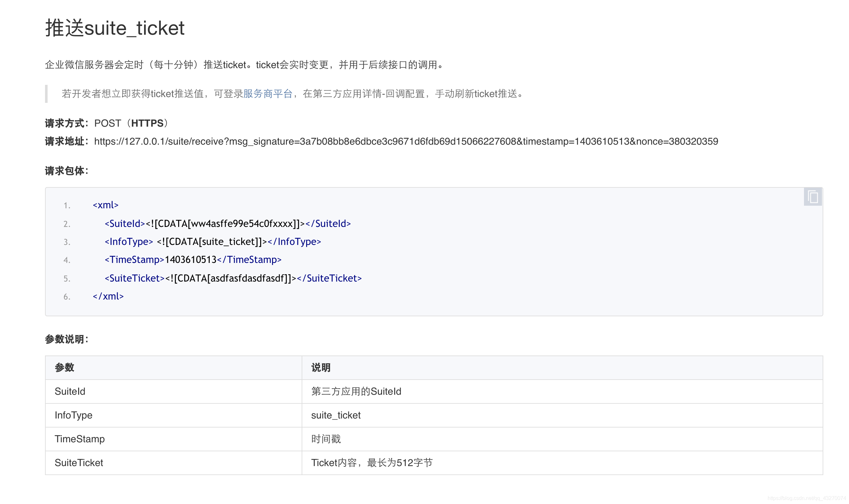Image resolution: width=849 pixels, height=504 pixels.
Task: Click the opening <xml> tag on line 1
Action: (106, 205)
